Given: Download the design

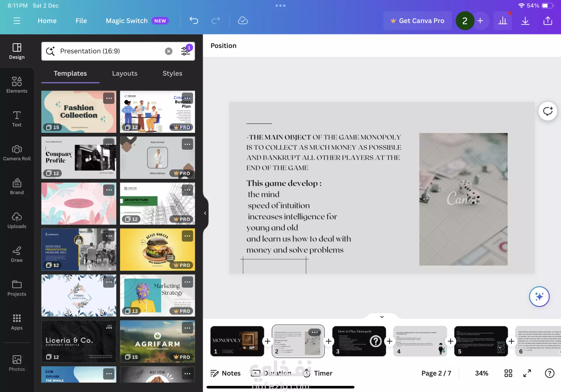Looking at the screenshot, I should click(x=525, y=21).
